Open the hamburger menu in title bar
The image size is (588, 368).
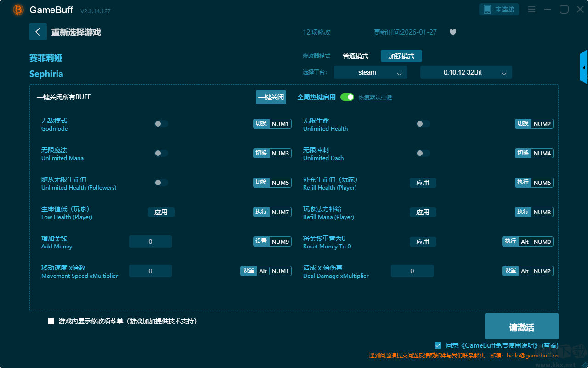[x=531, y=10]
